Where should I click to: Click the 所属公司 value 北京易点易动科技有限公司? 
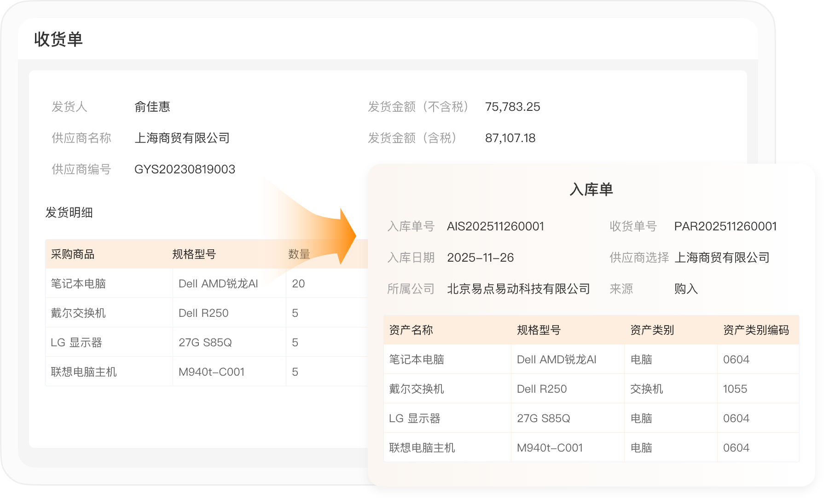[518, 289]
